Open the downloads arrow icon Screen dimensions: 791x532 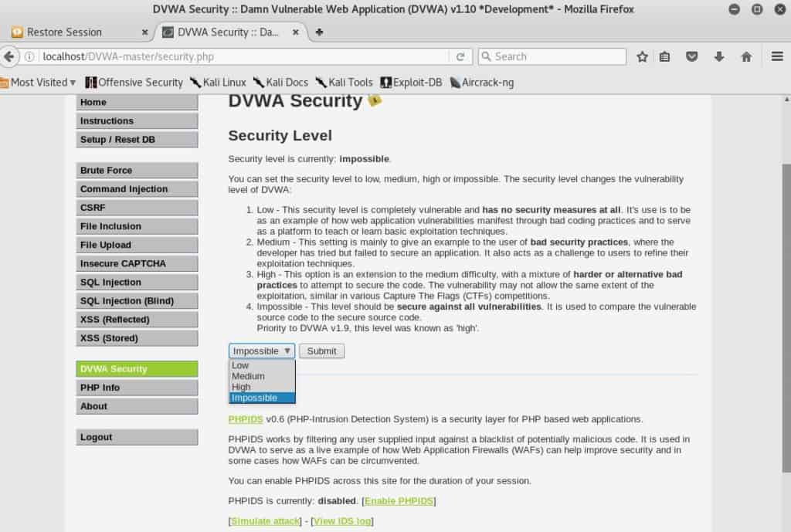[719, 56]
